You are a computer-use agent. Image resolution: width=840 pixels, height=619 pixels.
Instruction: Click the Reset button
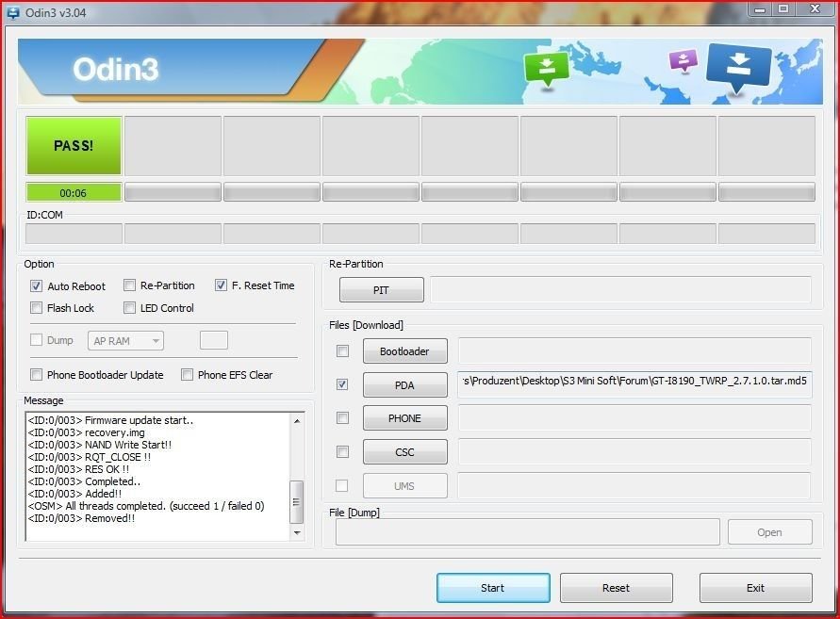click(x=616, y=588)
